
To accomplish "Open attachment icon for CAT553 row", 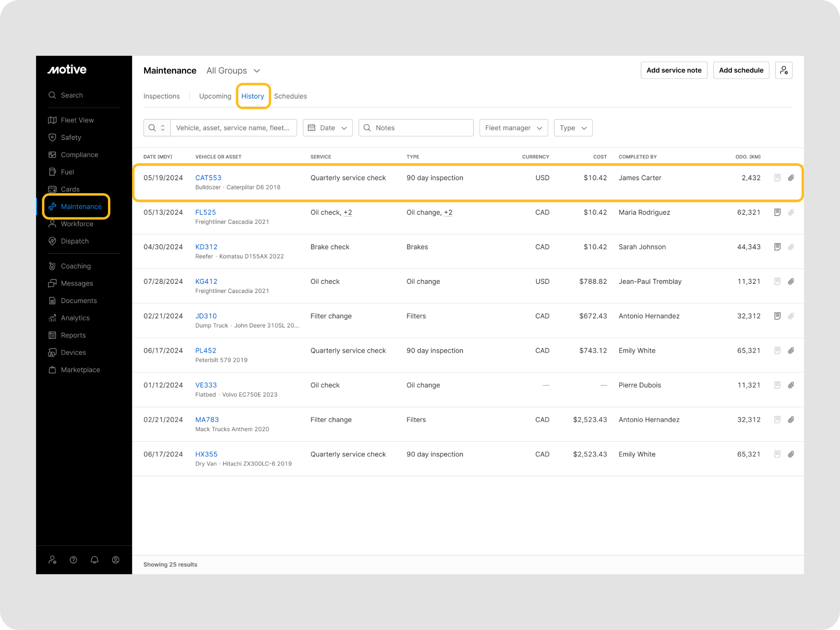I will pyautogui.click(x=791, y=178).
